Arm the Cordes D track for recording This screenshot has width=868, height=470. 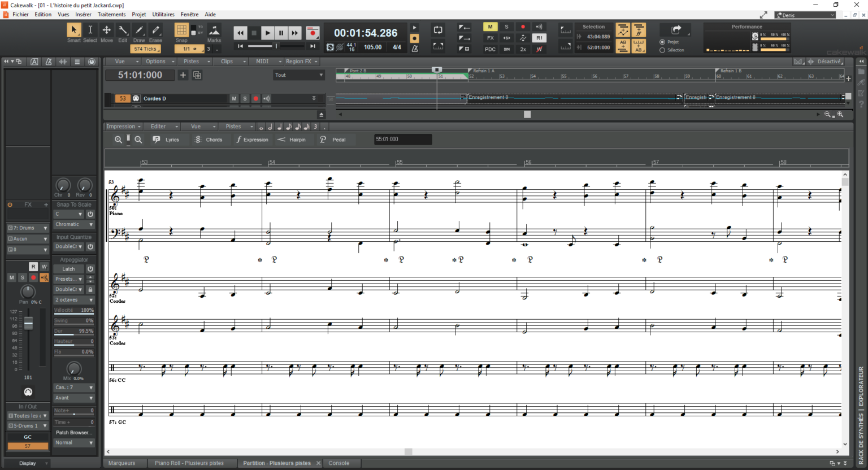pyautogui.click(x=255, y=98)
